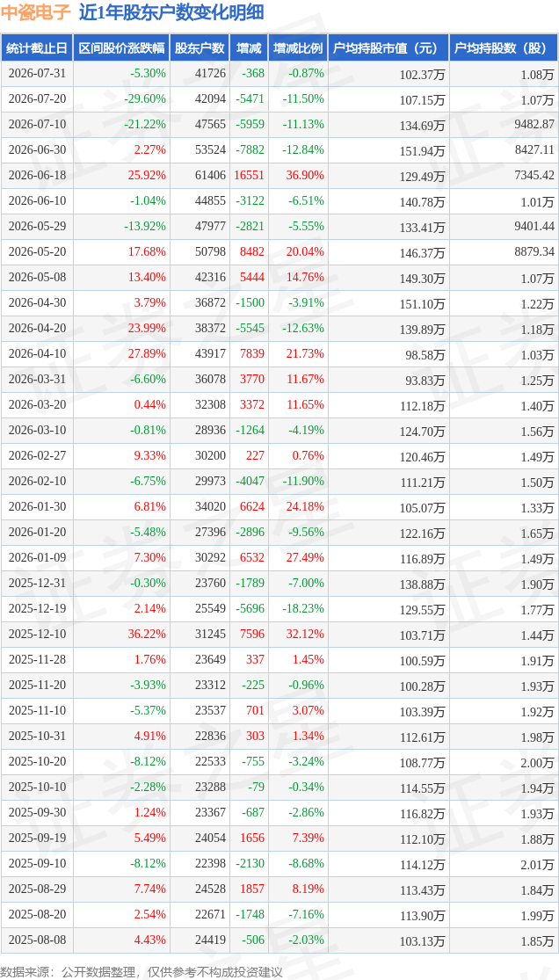Select the 2025-08-08 date cell

tap(37, 940)
